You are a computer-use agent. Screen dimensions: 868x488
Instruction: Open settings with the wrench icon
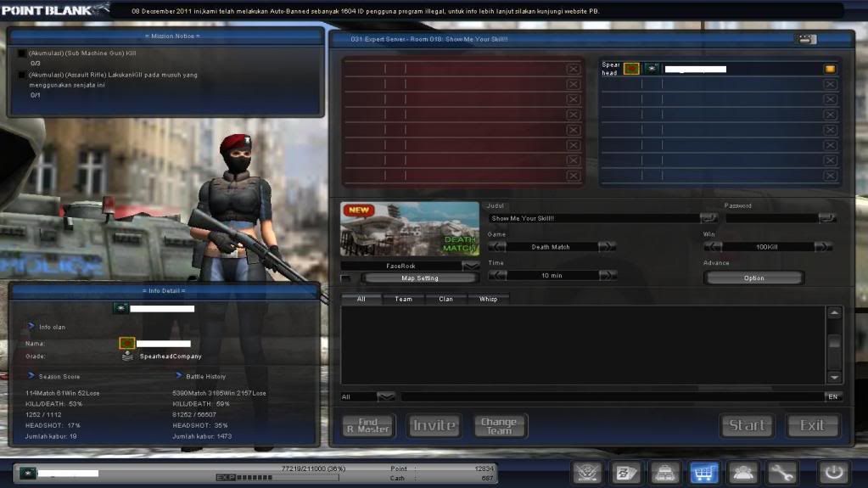pos(781,473)
